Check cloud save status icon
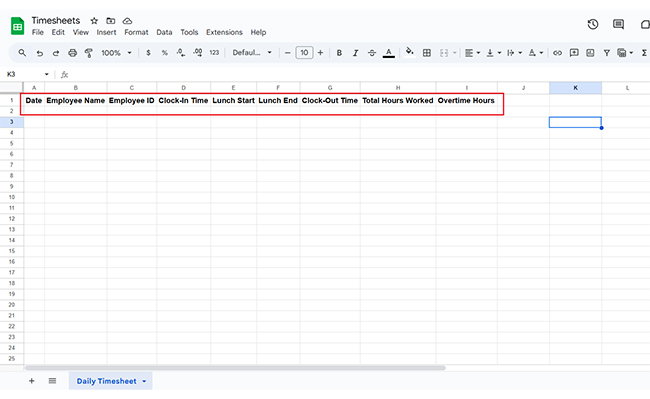This screenshot has height=399, width=650. pos(127,21)
